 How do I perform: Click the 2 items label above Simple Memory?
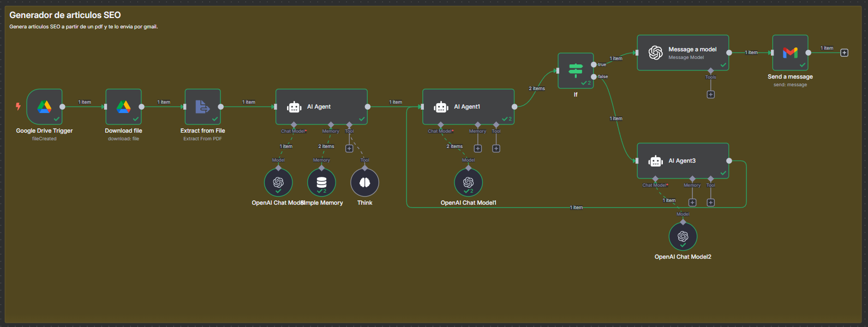(x=326, y=146)
